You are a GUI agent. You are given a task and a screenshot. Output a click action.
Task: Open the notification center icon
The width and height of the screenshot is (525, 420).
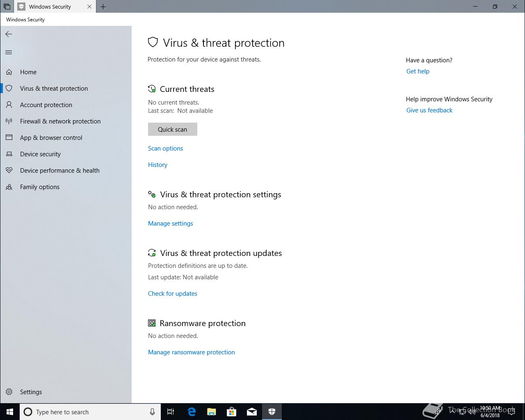tap(511, 412)
